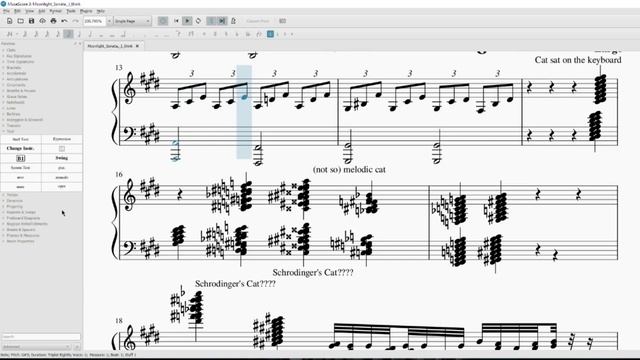The image size is (640, 360).
Task: Select the 'Cat sat on the keyboard' text
Action: [x=578, y=60]
